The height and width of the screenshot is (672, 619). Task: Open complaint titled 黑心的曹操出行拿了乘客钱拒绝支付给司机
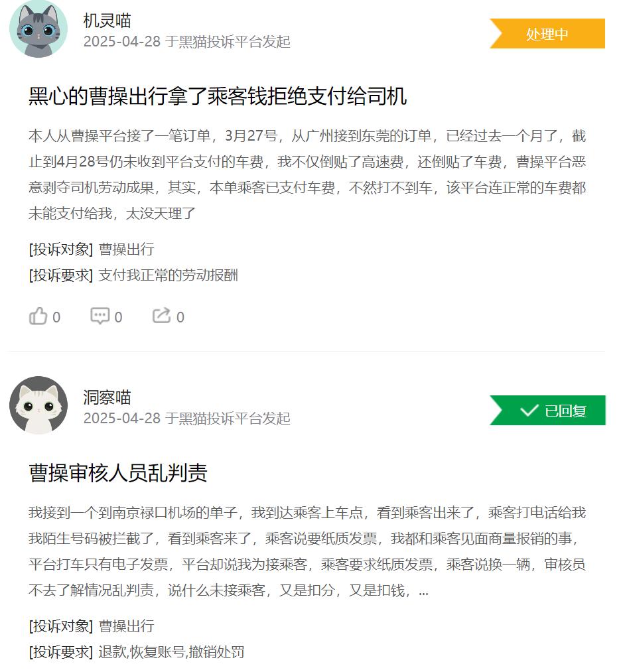point(218,96)
